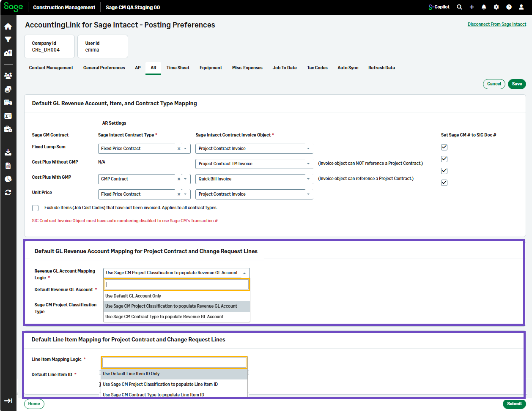The image size is (532, 412).
Task: Toggle Cost Plus With GMP SIC Doc # checkbox
Action: tap(444, 171)
